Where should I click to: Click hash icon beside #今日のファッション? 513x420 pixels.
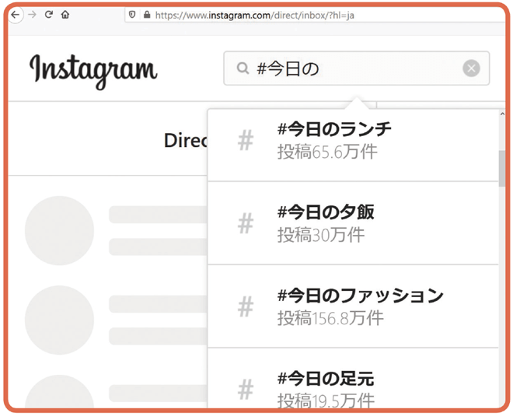[246, 306]
